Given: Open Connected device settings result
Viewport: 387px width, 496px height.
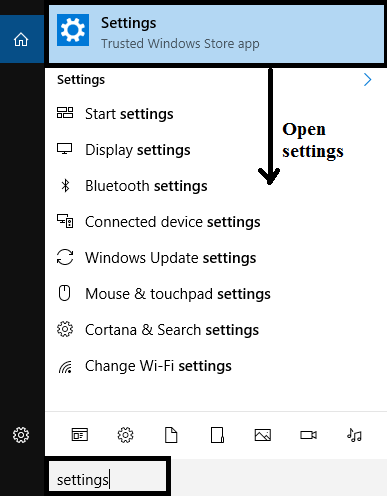Looking at the screenshot, I should pyautogui.click(x=216, y=222).
